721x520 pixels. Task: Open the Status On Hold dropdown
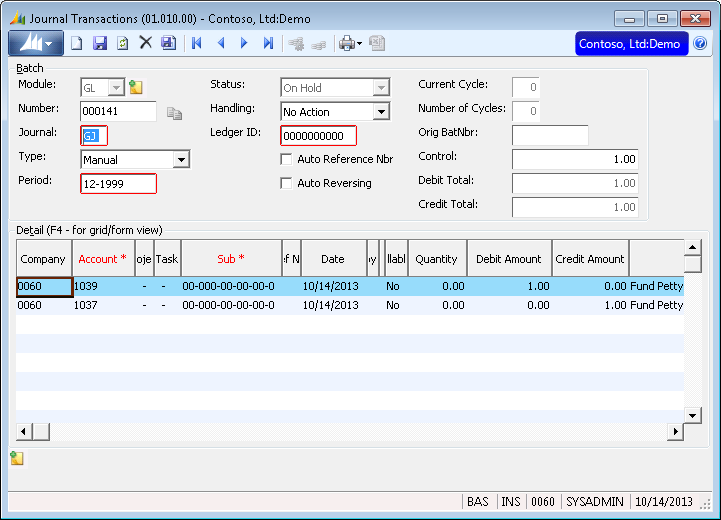(x=381, y=87)
